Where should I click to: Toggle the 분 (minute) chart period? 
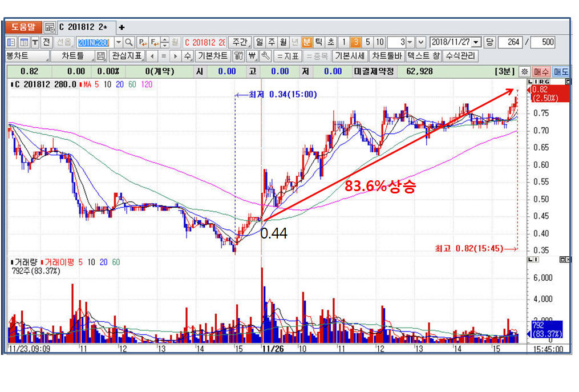pyautogui.click(x=307, y=42)
